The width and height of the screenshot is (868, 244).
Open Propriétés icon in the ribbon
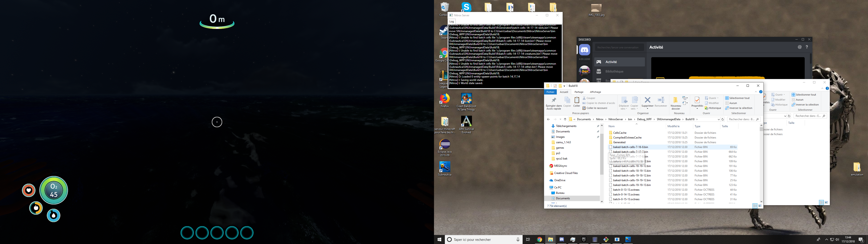(697, 100)
